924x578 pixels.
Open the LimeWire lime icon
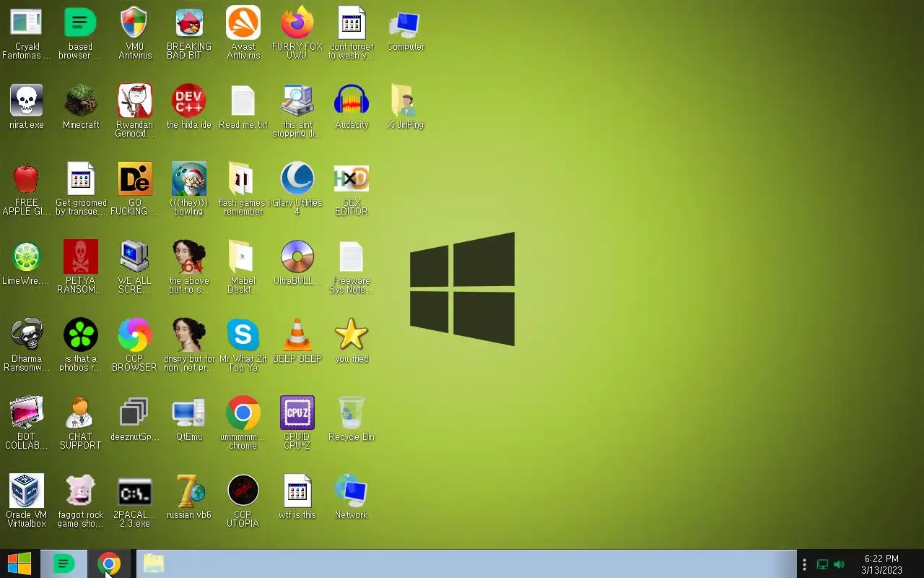click(x=27, y=257)
